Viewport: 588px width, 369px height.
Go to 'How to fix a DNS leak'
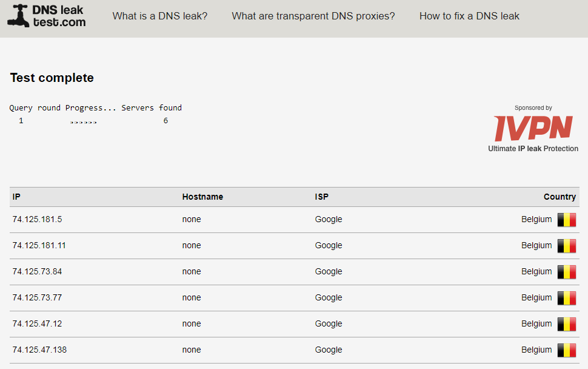point(469,16)
